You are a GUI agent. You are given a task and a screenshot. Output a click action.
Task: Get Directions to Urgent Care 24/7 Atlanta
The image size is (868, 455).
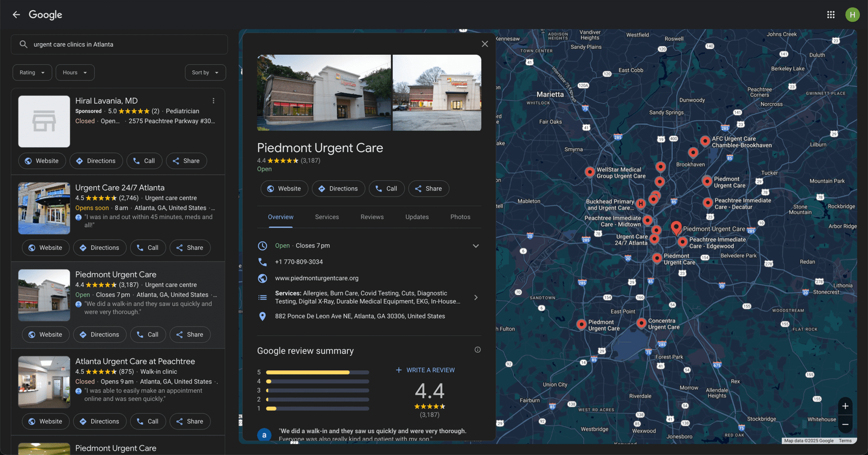click(99, 248)
